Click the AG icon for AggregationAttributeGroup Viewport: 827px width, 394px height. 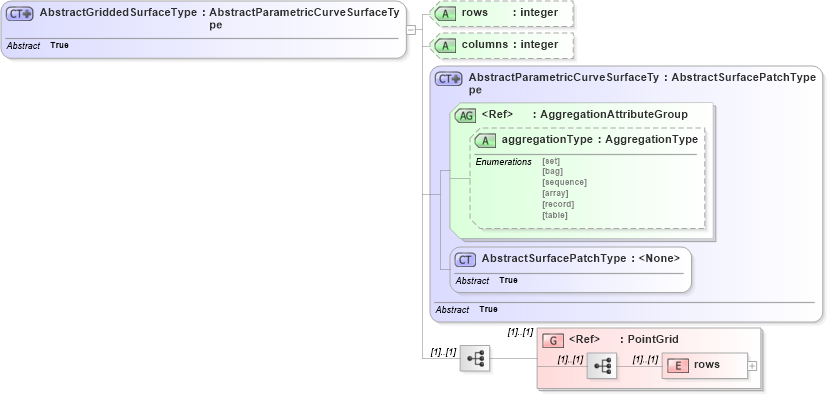click(x=465, y=116)
